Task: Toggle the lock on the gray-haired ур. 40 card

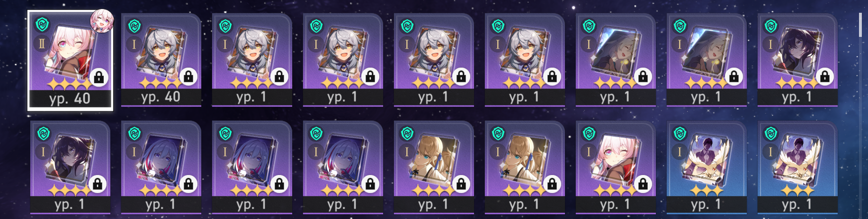Action: point(188,77)
